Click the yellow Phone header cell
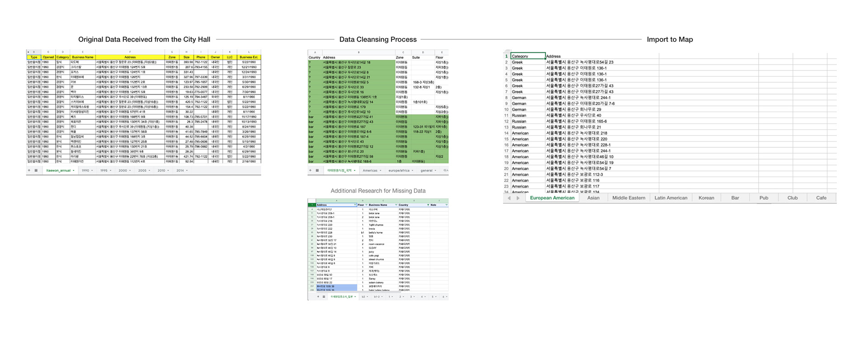This screenshot has height=344, width=868. 201,57
